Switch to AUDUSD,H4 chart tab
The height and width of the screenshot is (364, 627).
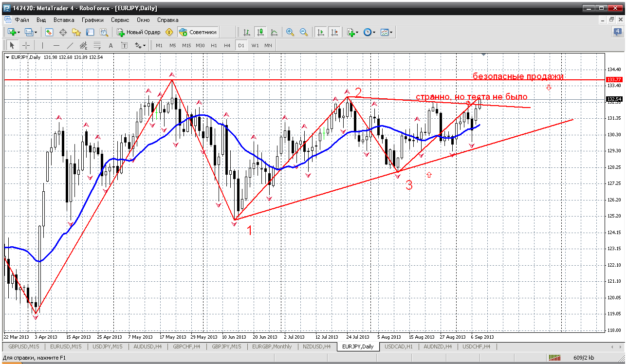coord(148,346)
